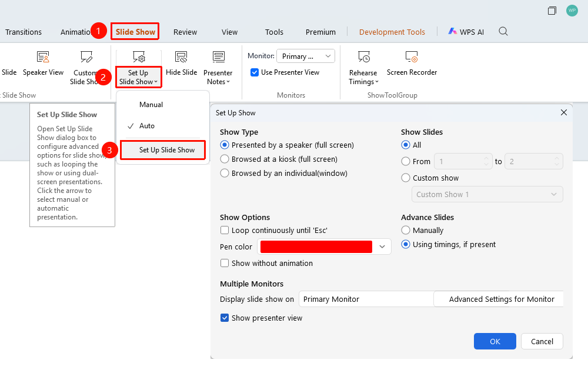This screenshot has width=588, height=373.
Task: Check Show without animation
Action: [x=225, y=263]
